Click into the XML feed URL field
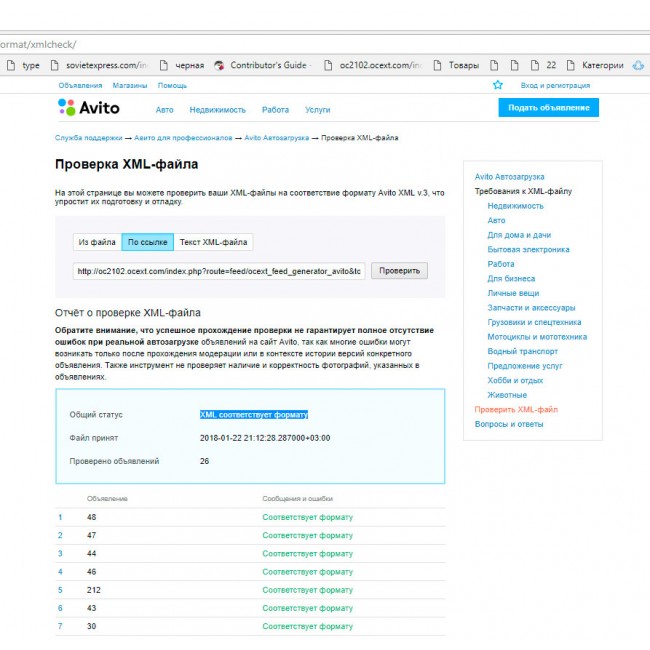This screenshot has width=650, height=650. pos(219,271)
